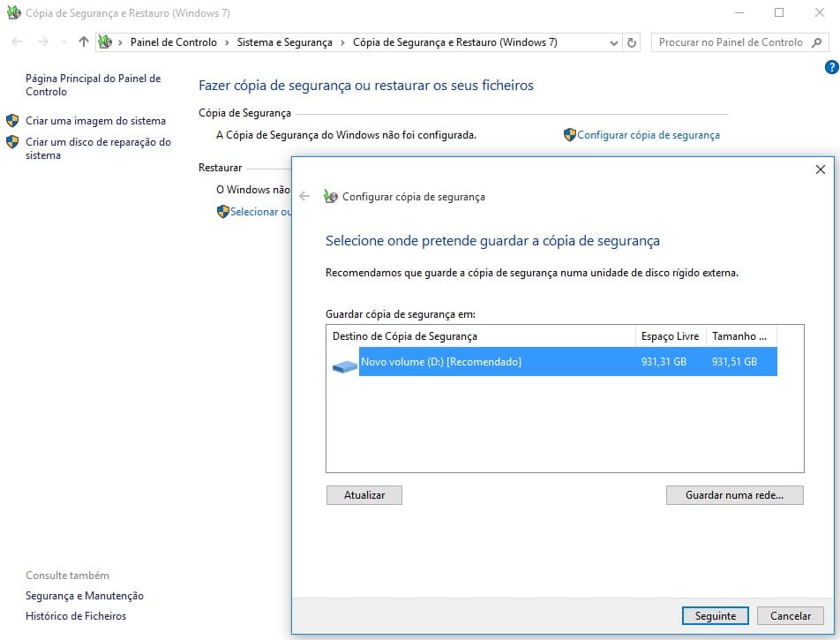Expand the address bar history dropdown
The height and width of the screenshot is (640, 840).
point(614,43)
